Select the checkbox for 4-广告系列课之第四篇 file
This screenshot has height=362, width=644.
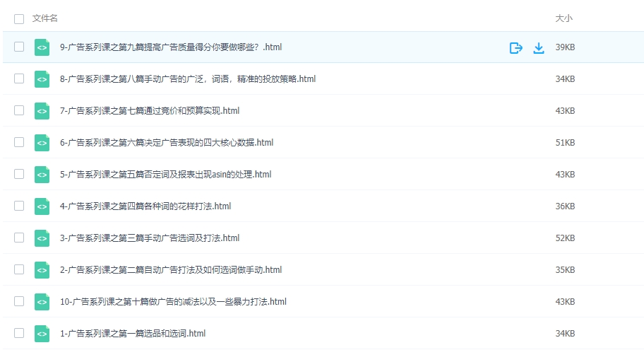click(19, 206)
